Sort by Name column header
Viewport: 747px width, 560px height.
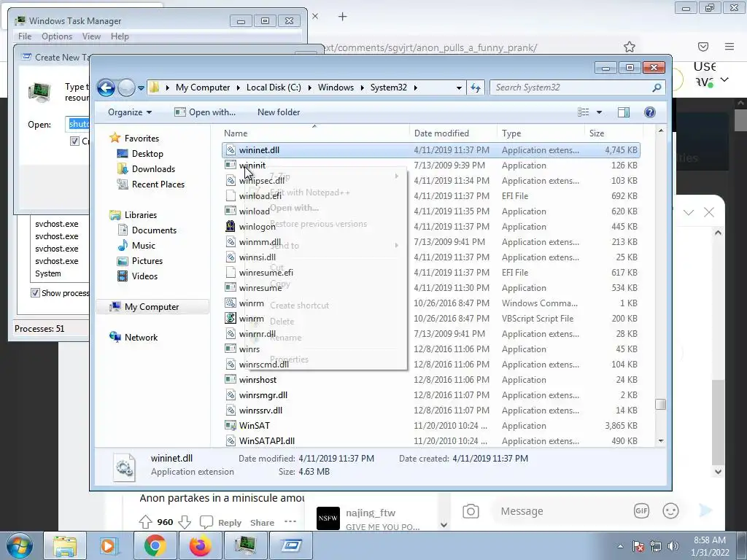pos(314,133)
